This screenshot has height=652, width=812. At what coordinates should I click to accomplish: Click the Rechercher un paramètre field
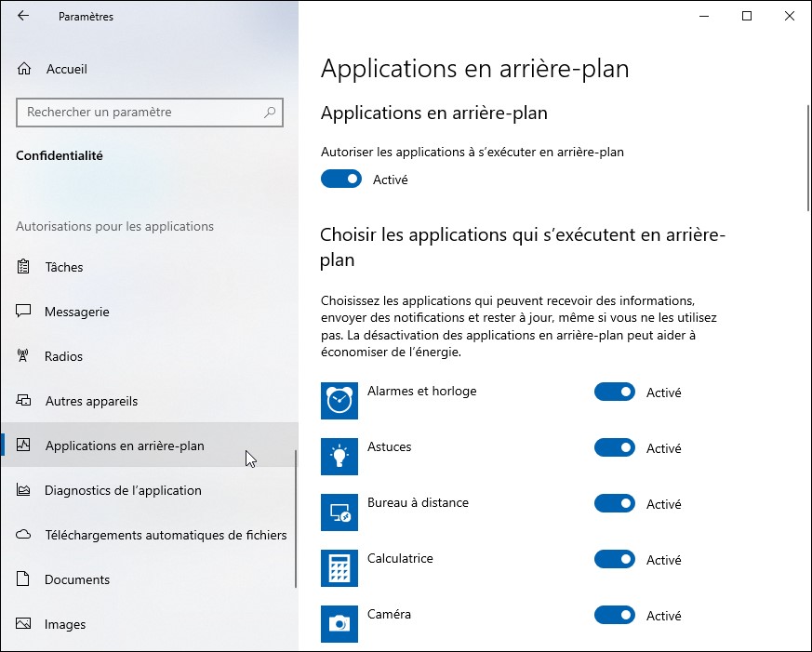coord(140,113)
